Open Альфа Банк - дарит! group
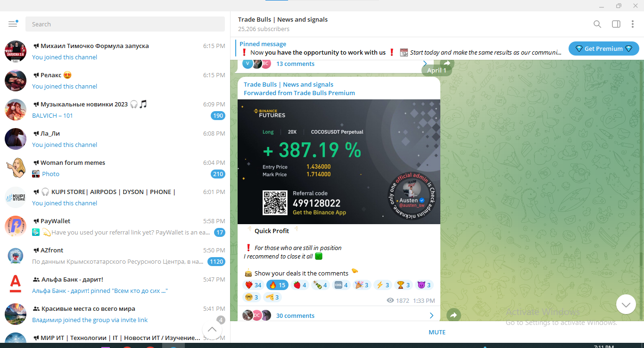Viewport: 644px width, 348px height. (x=115, y=285)
